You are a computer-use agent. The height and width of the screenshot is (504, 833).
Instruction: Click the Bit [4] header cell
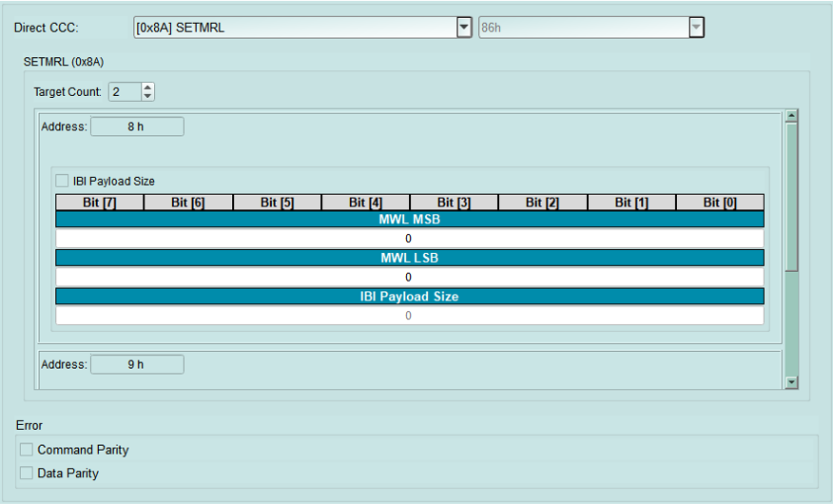pos(365,203)
